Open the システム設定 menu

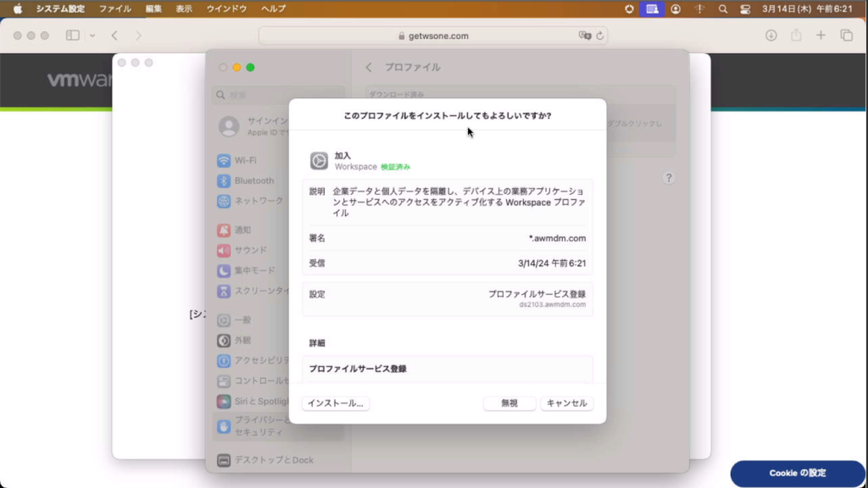pos(60,8)
